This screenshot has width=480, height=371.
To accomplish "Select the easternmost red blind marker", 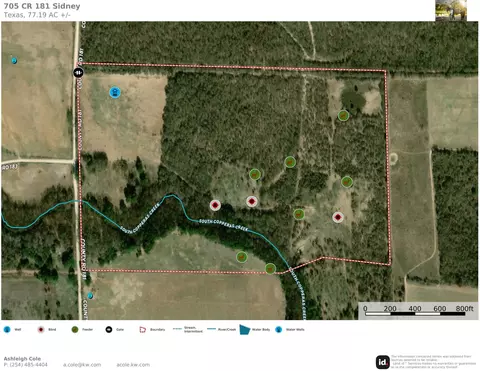I will click(x=338, y=217).
